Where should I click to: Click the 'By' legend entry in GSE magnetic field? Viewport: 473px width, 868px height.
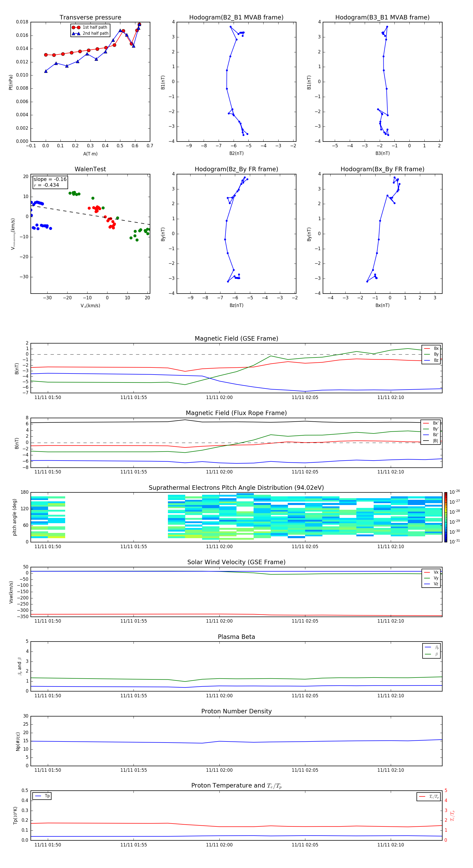[431, 354]
